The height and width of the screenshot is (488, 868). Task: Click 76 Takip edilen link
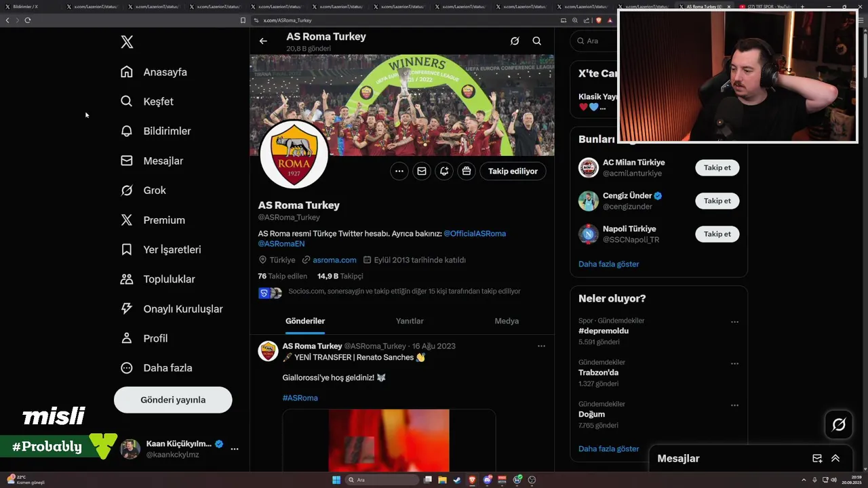tap(282, 276)
